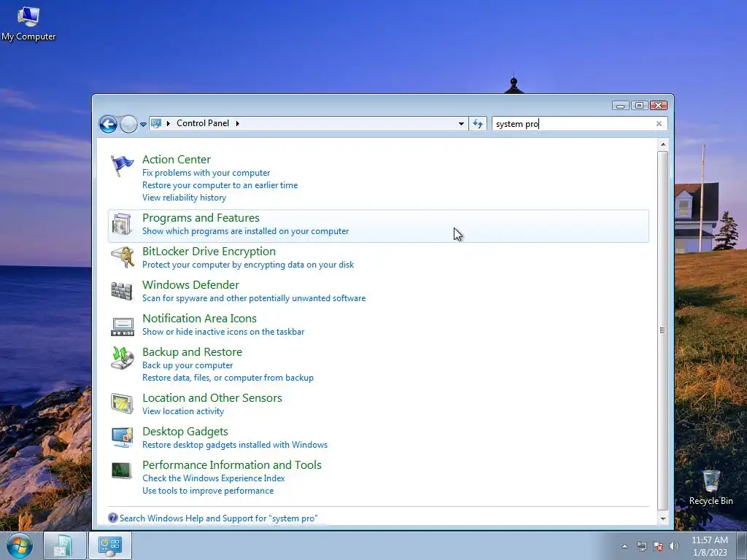This screenshot has width=747, height=560.
Task: Click the Performance Information and Tools icon
Action: point(122,470)
